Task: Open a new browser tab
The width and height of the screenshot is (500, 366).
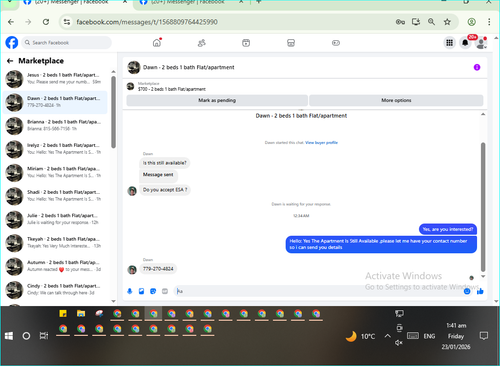Action: 258,2
